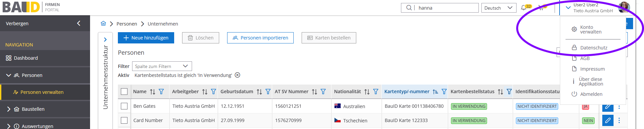Open the Spalte zum Filtern dropdown

click(x=162, y=66)
